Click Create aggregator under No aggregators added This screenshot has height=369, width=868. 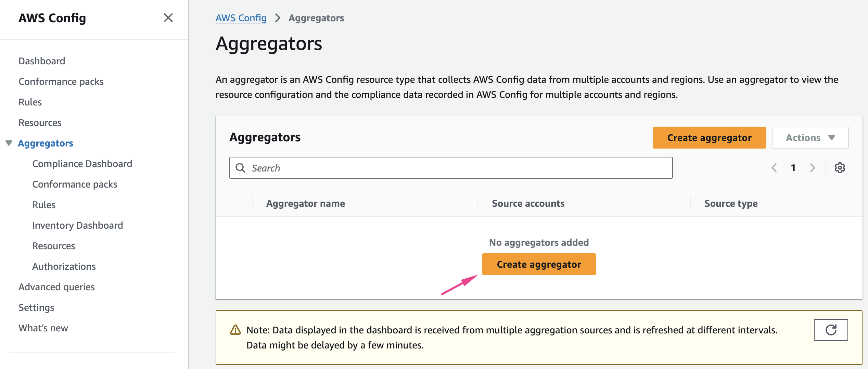click(539, 264)
